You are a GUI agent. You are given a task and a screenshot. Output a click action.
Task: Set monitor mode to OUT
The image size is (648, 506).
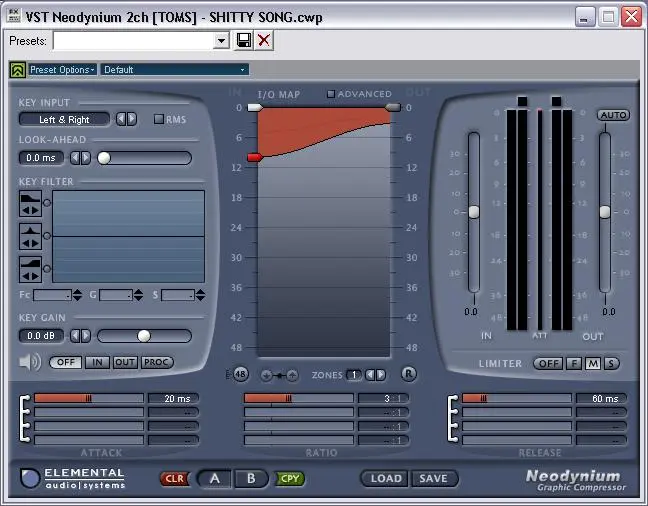click(x=125, y=363)
